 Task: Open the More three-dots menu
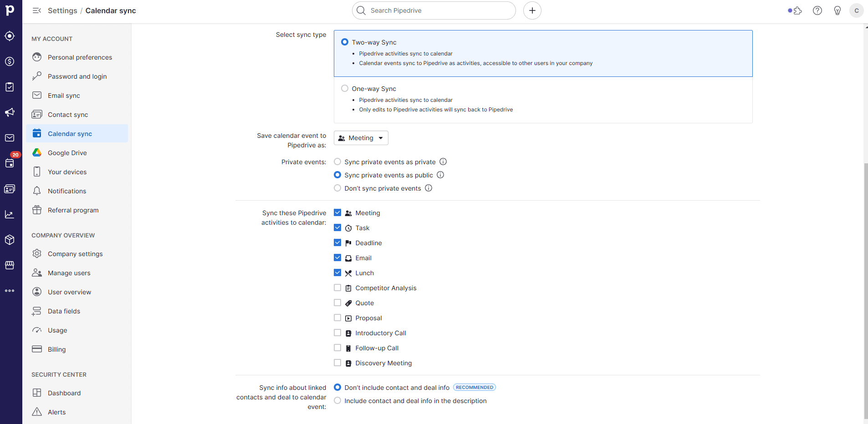10,291
